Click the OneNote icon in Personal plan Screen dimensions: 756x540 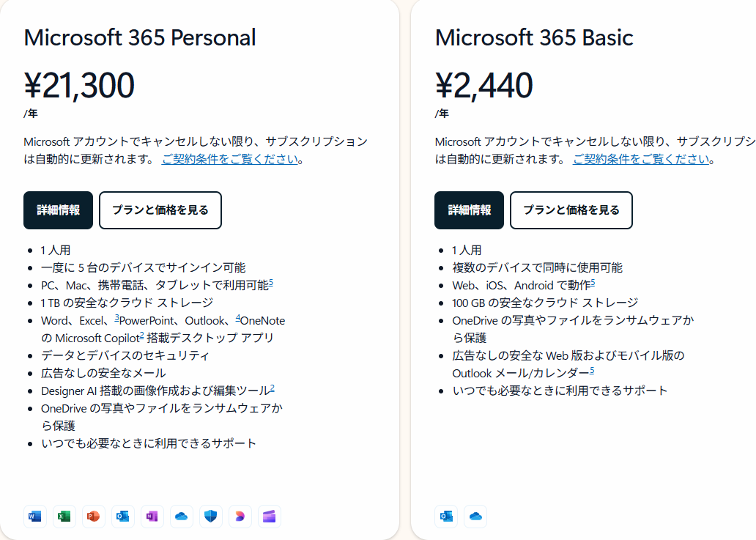click(152, 517)
